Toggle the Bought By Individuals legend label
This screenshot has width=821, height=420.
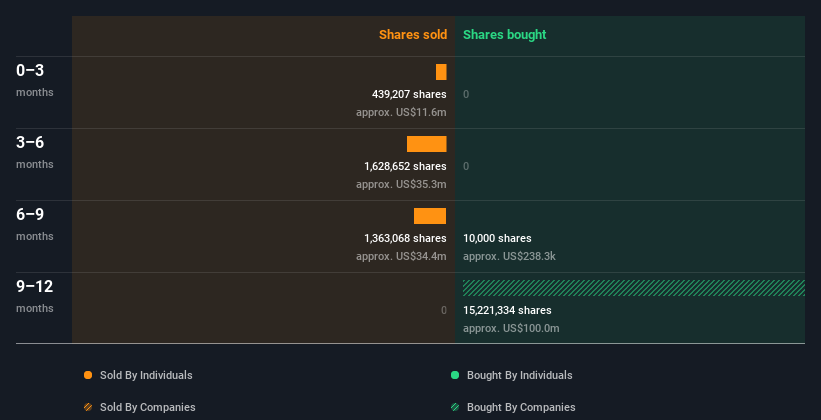click(519, 375)
